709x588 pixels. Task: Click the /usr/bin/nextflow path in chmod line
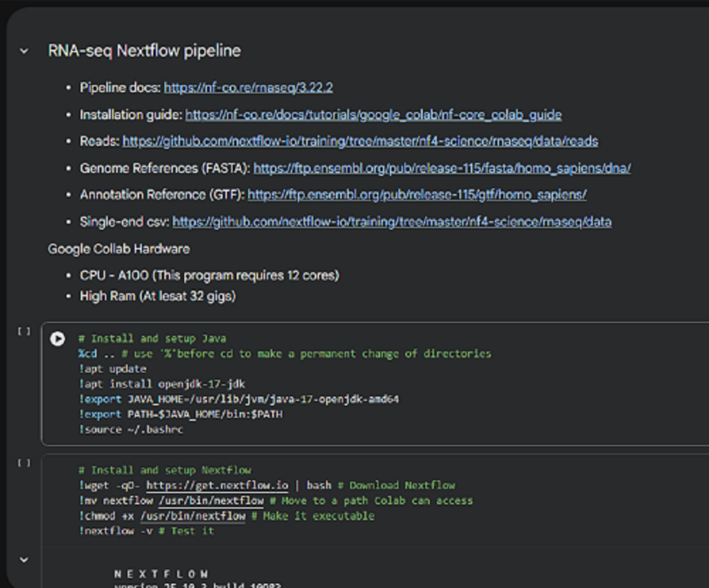(x=193, y=516)
